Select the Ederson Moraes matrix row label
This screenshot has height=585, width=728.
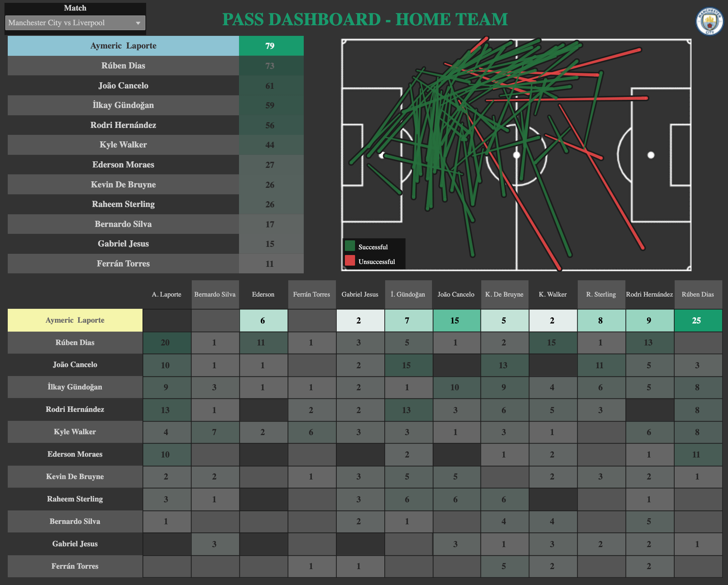pos(75,454)
